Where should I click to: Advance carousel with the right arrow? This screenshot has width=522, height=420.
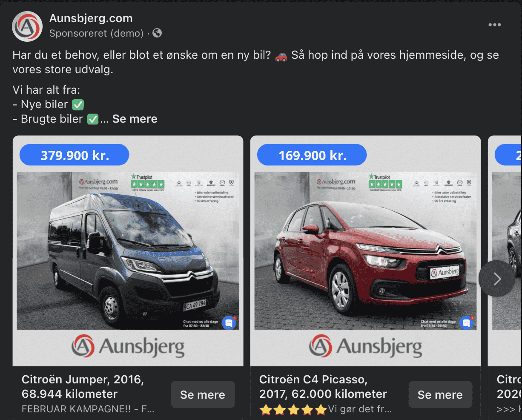[496, 279]
